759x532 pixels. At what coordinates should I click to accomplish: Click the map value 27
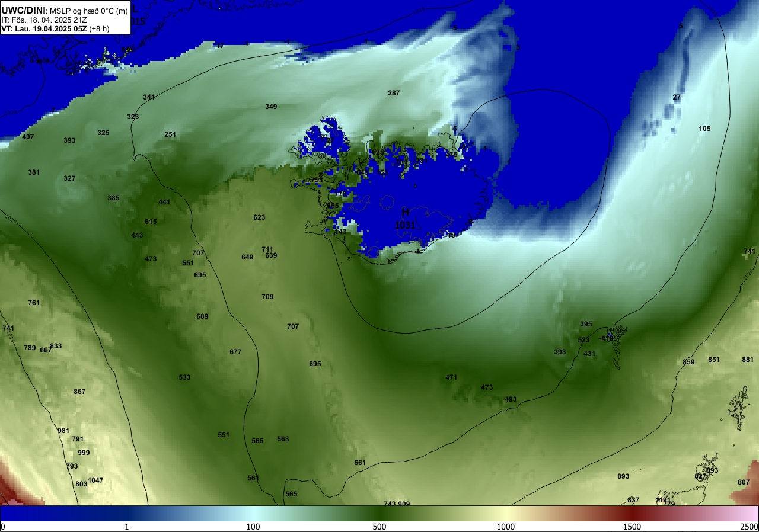point(677,97)
